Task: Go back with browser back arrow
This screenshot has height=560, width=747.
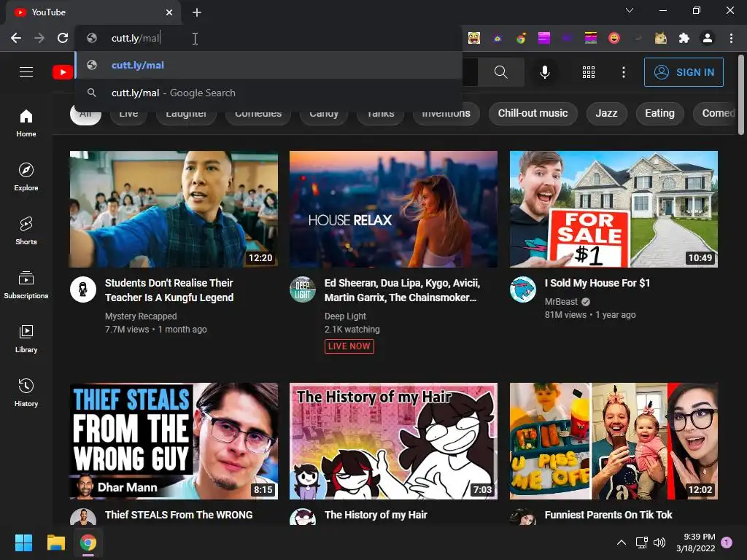Action: click(16, 38)
